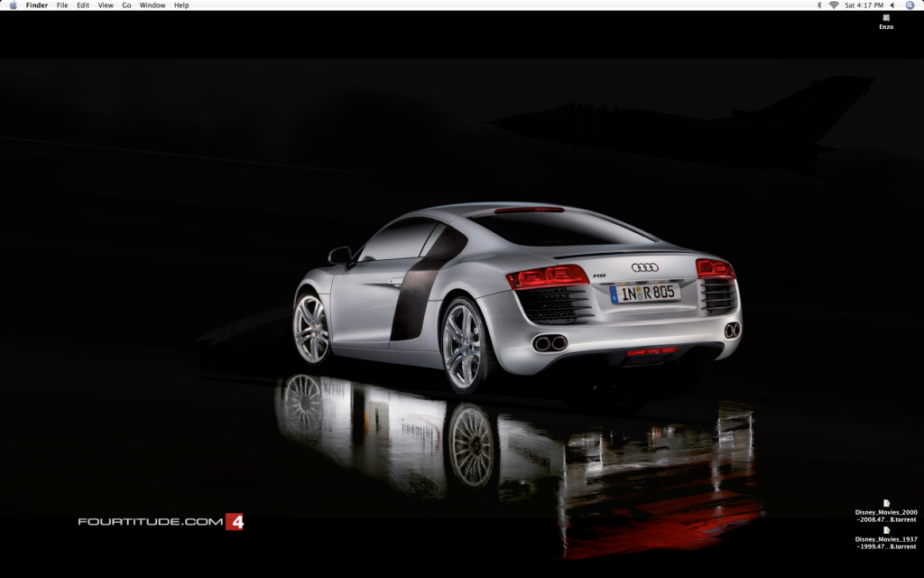Open the Edit menu
Screen dimensions: 924x578
83,5
